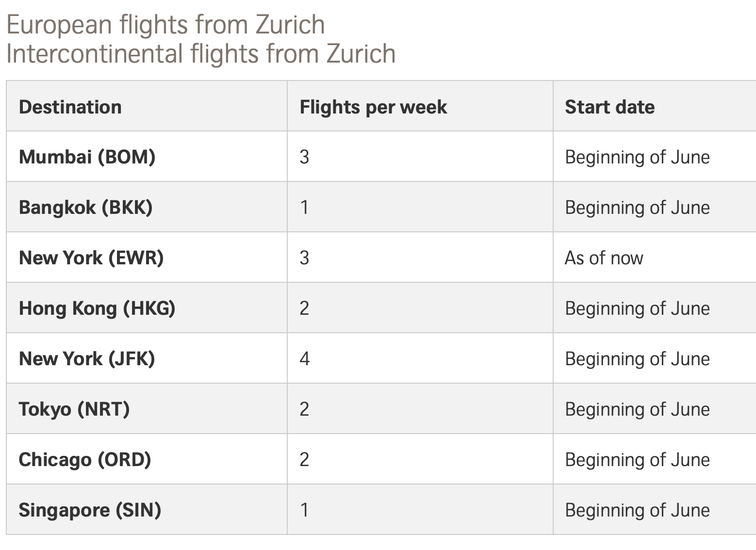This screenshot has height=550, width=756.
Task: Select the New York (EWR) destination cell
Action: coord(91,258)
